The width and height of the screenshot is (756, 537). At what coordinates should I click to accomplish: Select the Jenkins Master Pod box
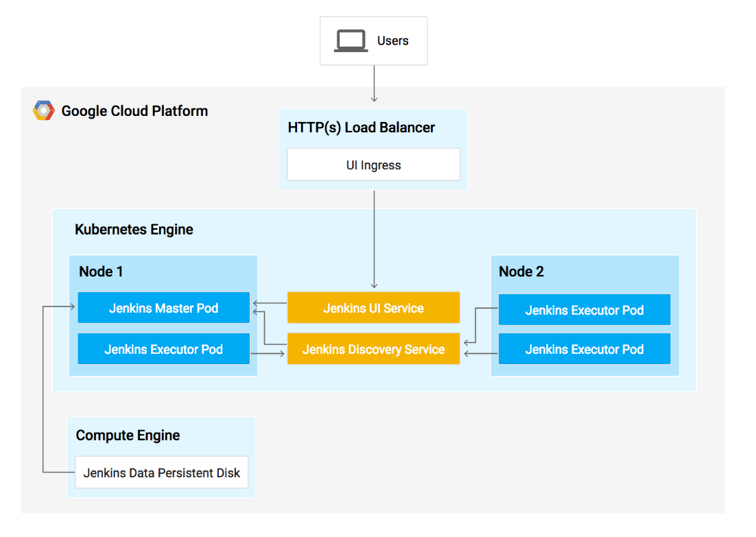[164, 307]
